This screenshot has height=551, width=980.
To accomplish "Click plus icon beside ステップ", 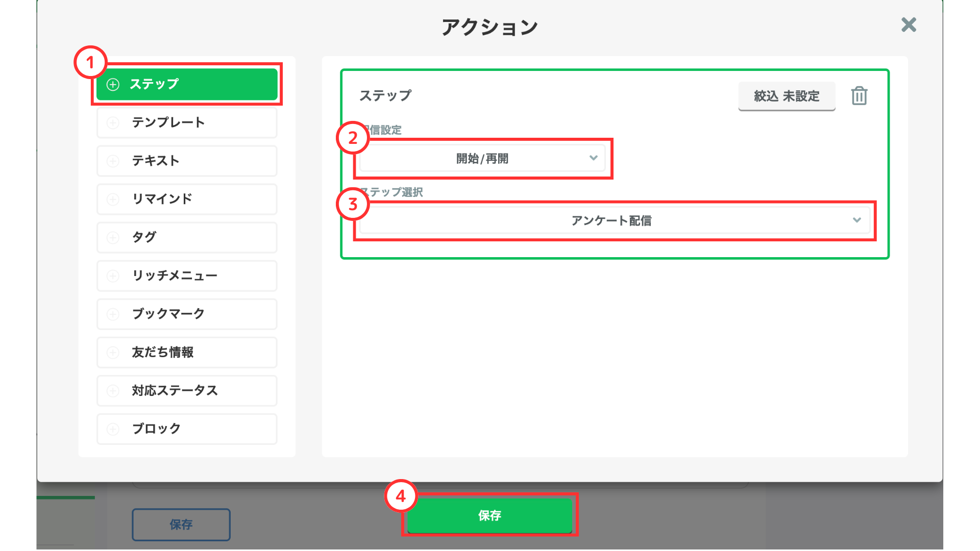I will pyautogui.click(x=113, y=84).
